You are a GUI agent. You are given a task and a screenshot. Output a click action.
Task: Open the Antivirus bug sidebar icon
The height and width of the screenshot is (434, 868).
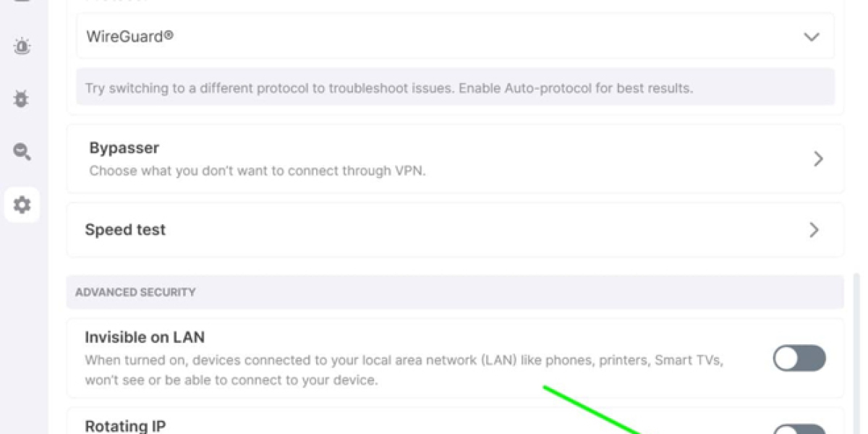pyautogui.click(x=22, y=99)
